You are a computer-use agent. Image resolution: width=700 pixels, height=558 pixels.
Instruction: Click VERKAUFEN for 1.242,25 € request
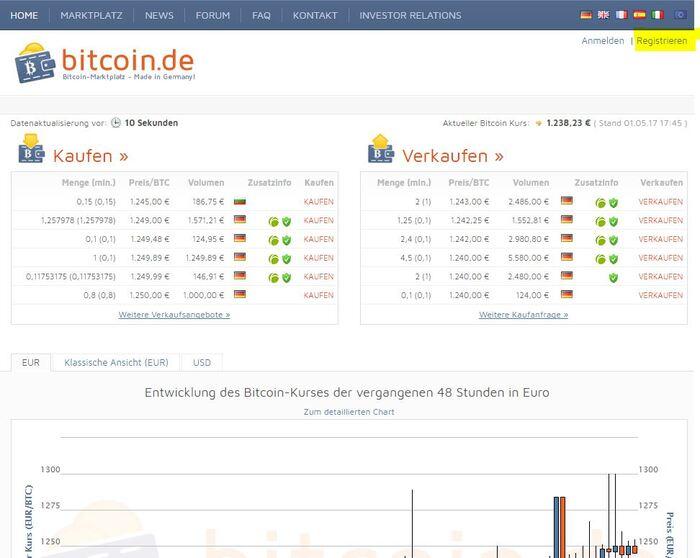coord(661,221)
